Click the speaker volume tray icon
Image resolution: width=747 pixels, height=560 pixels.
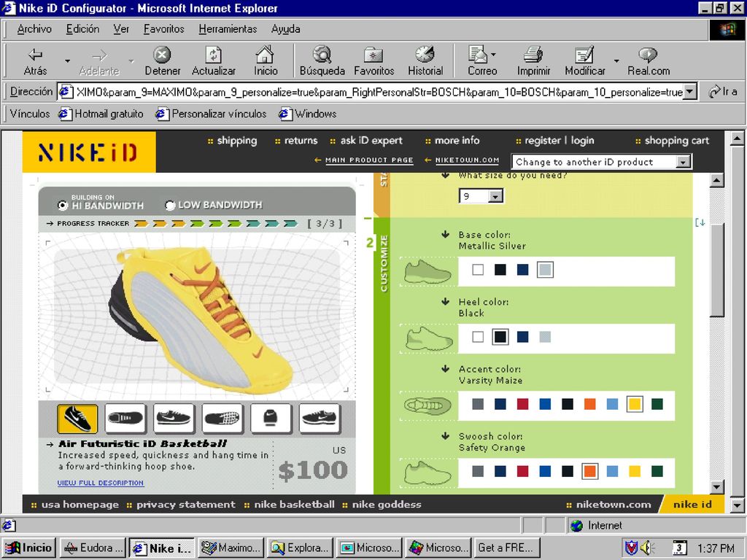[648, 548]
